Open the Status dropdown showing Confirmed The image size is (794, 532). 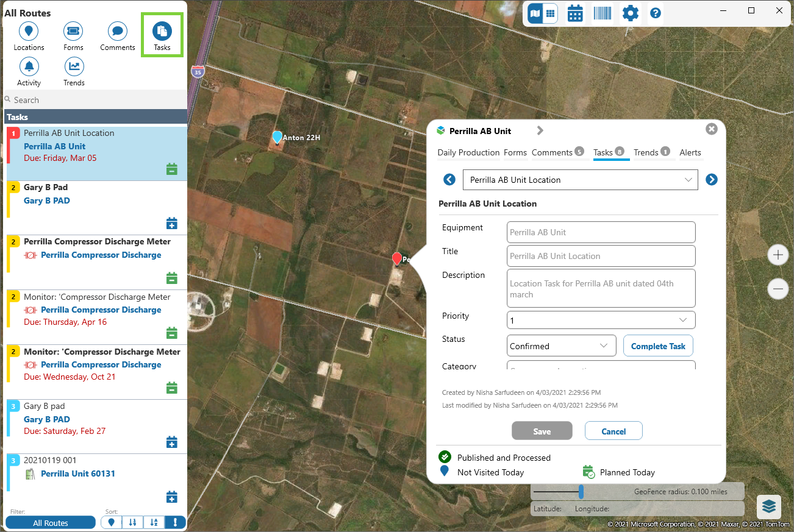(x=603, y=346)
